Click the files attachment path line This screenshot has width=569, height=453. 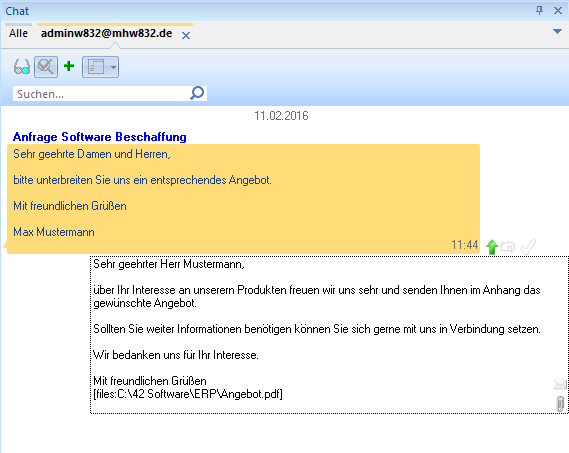(x=188, y=394)
